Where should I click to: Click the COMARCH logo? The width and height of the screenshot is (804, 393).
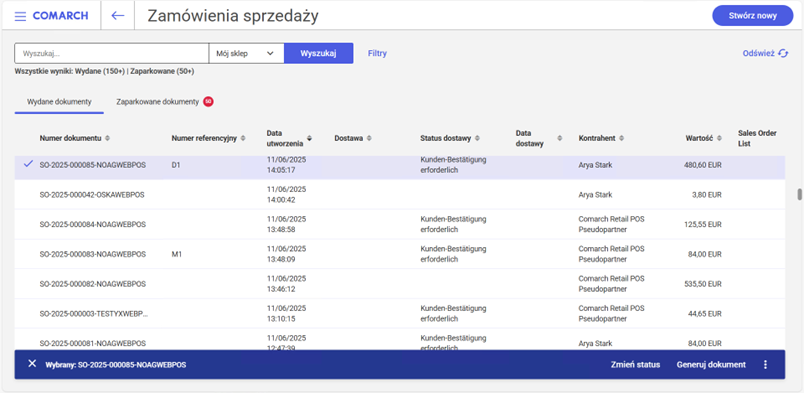click(60, 16)
